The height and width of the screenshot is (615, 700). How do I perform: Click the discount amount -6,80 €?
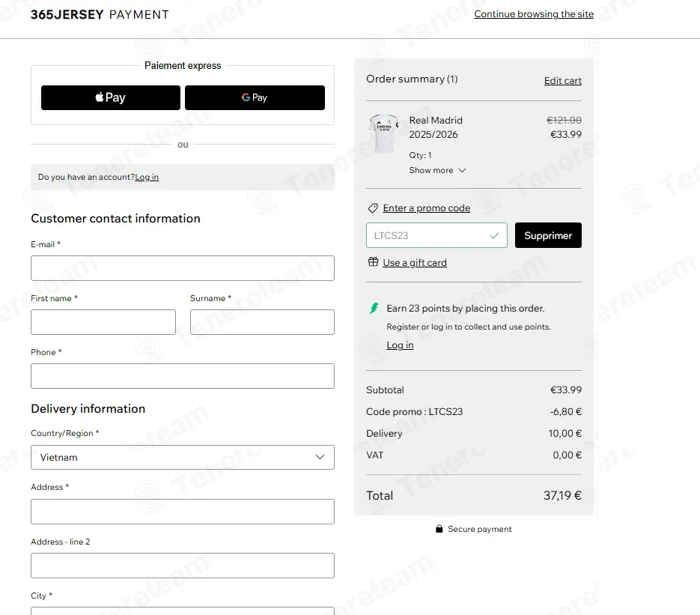click(566, 412)
